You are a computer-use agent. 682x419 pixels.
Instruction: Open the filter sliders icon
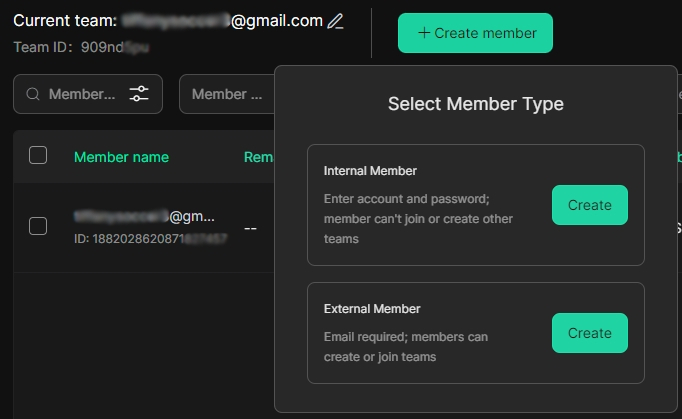139,94
